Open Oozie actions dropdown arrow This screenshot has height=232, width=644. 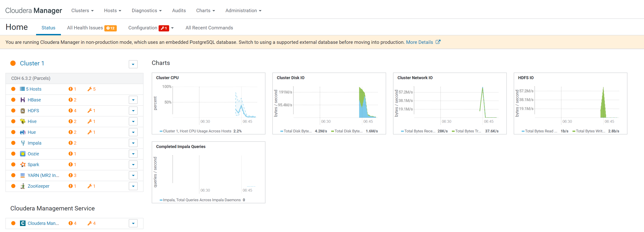point(133,154)
